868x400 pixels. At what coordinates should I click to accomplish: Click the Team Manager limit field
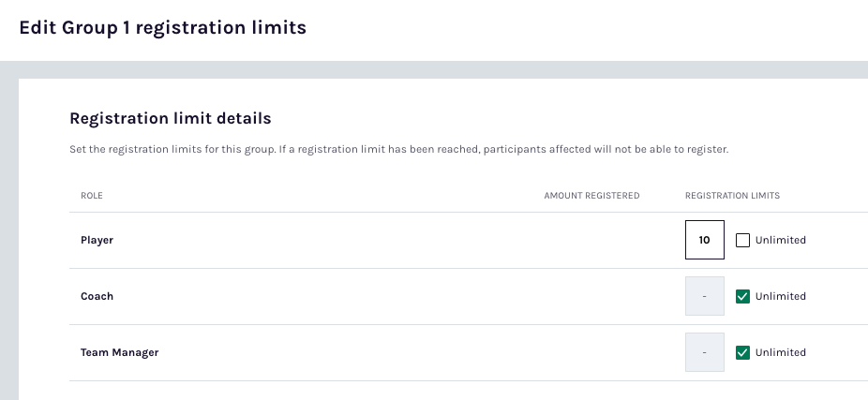tap(704, 352)
